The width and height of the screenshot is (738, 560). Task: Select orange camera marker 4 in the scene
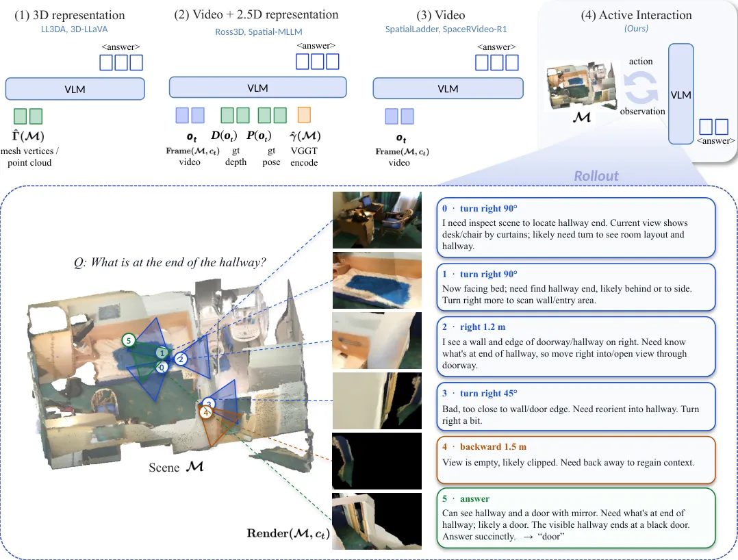coord(205,413)
